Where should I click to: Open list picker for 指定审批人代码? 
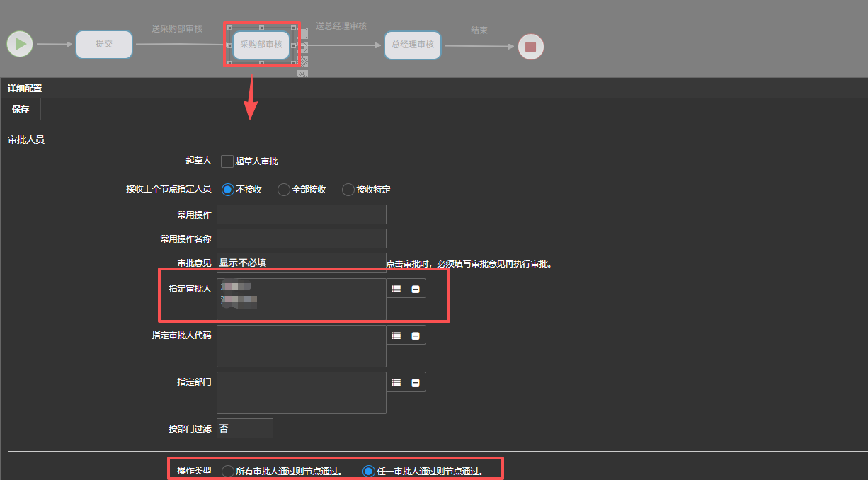tap(396, 336)
